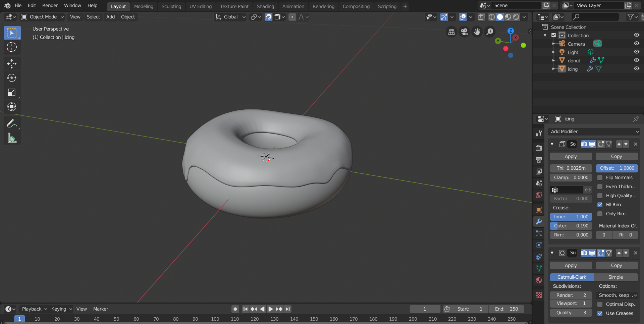
Task: Open the Object Mode dropdown
Action: 43,17
